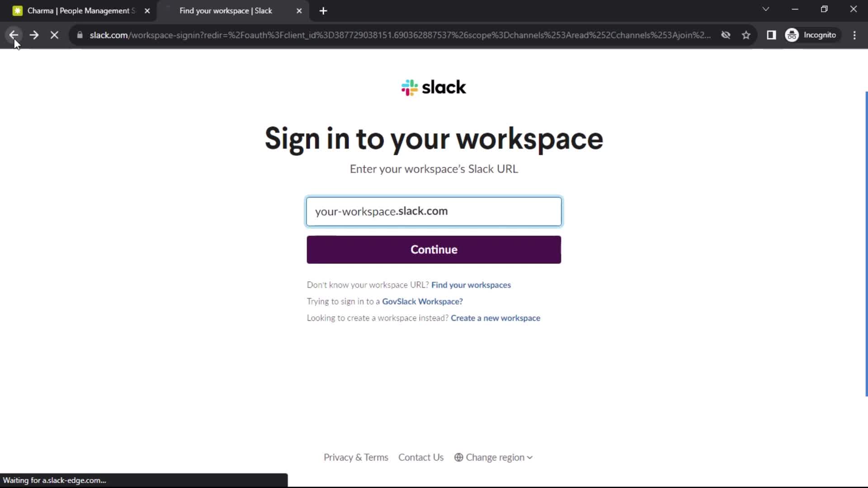Expand the Change region dropdown
This screenshot has height=488, width=868.
(x=494, y=457)
